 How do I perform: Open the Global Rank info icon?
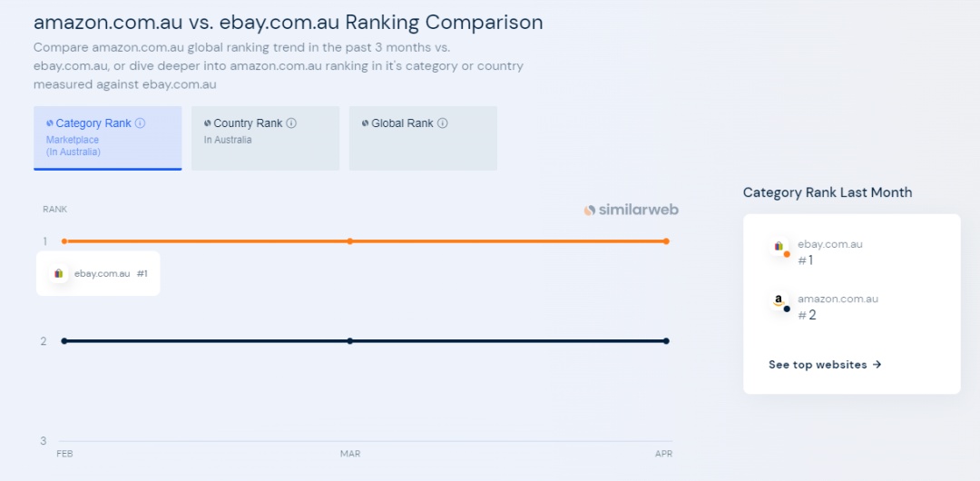click(x=443, y=123)
